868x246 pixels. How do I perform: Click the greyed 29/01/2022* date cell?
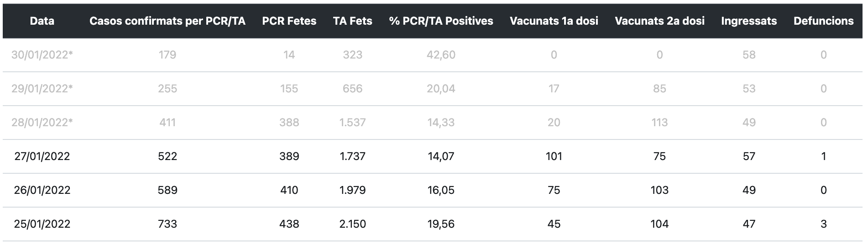(x=42, y=89)
